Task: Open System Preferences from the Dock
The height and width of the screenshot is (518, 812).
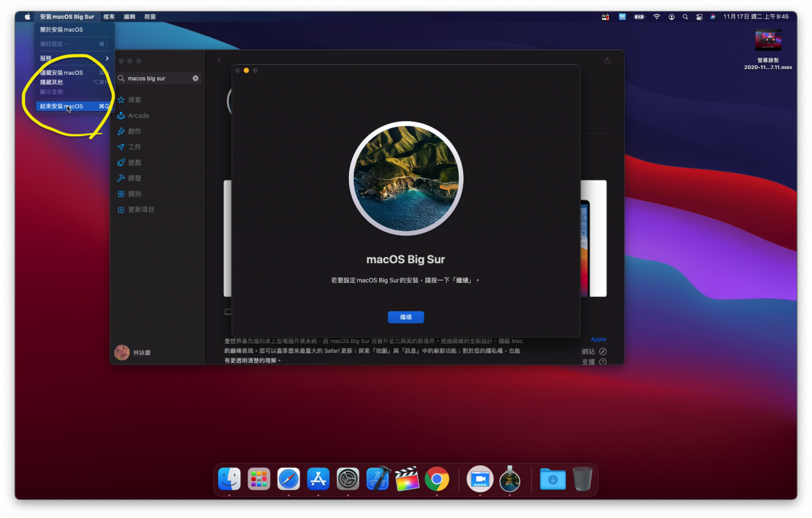Action: click(348, 479)
